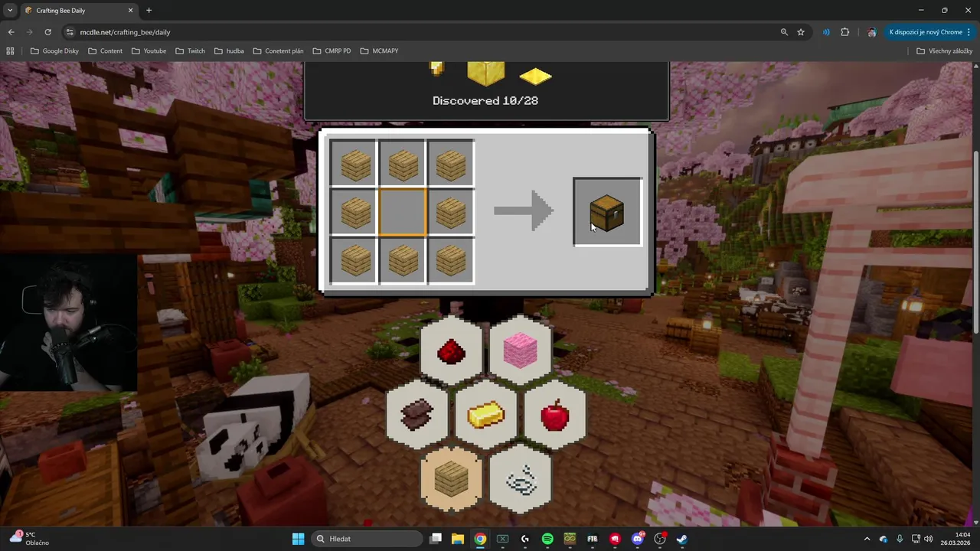980x551 pixels.
Task: Close the Crafting Bee Daily tab
Action: [x=130, y=11]
